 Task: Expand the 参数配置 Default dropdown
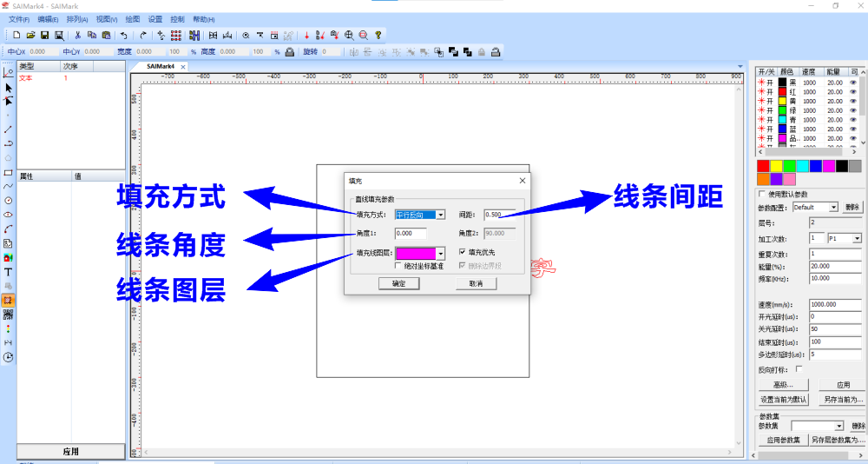point(833,208)
